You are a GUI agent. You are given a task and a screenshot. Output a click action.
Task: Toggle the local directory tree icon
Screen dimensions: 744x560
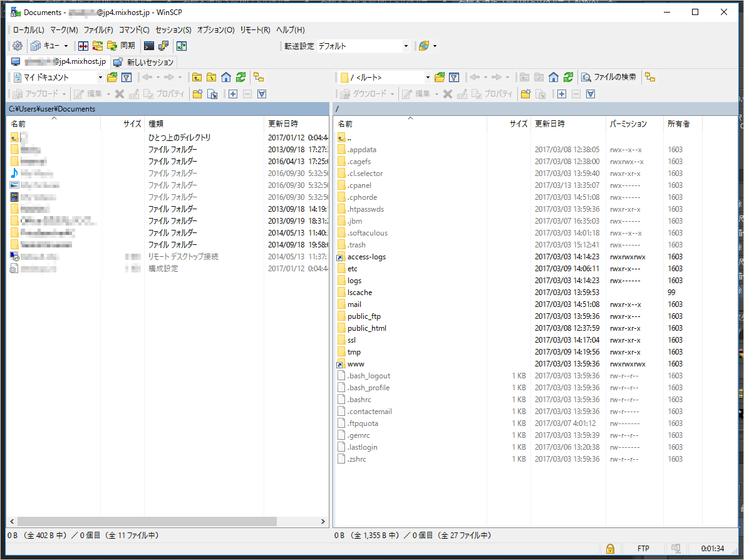tap(259, 77)
